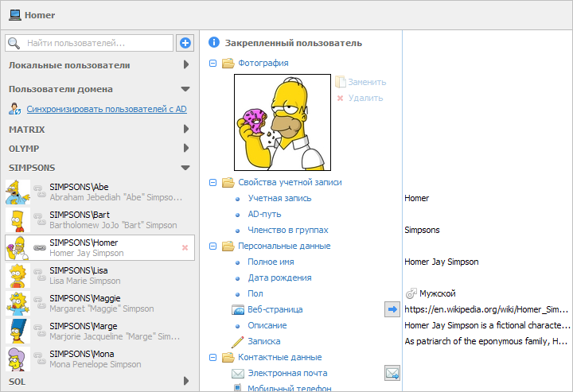Click the Заменить photo icon
This screenshot has width=573, height=392.
tap(341, 82)
